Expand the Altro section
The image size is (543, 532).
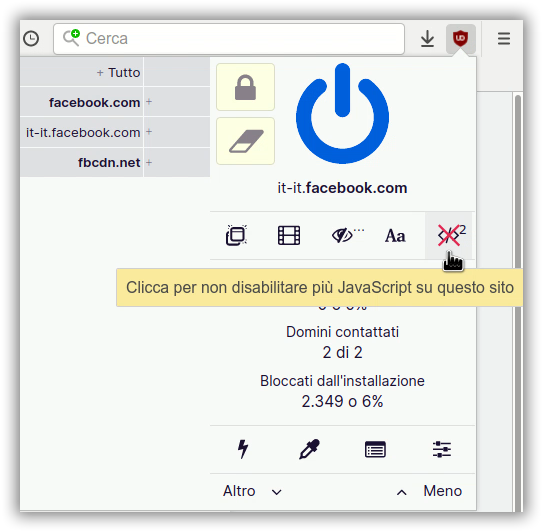click(252, 491)
